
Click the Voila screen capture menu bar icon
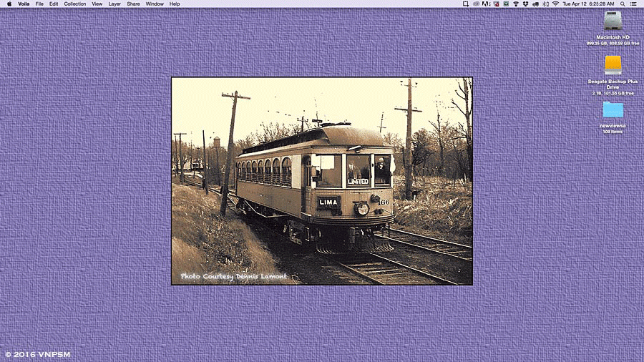coord(465,4)
